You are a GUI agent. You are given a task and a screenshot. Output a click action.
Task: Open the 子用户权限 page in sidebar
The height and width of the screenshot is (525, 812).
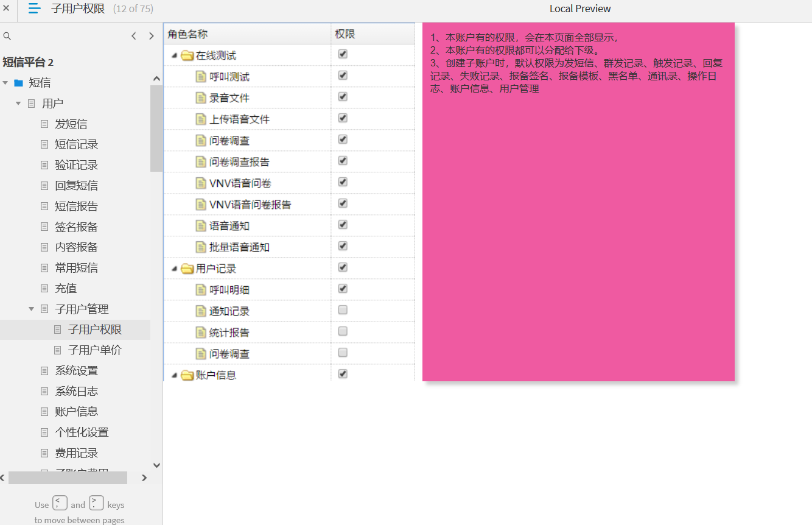95,329
